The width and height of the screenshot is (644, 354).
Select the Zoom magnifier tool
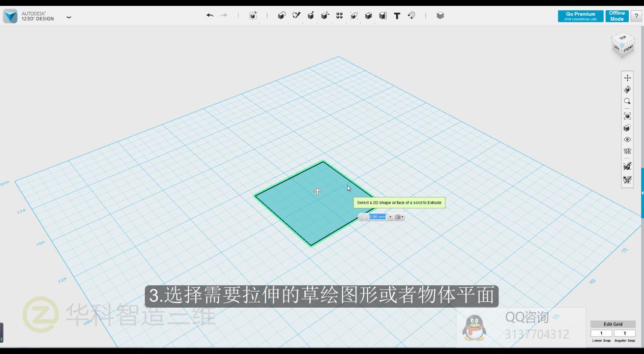627,101
